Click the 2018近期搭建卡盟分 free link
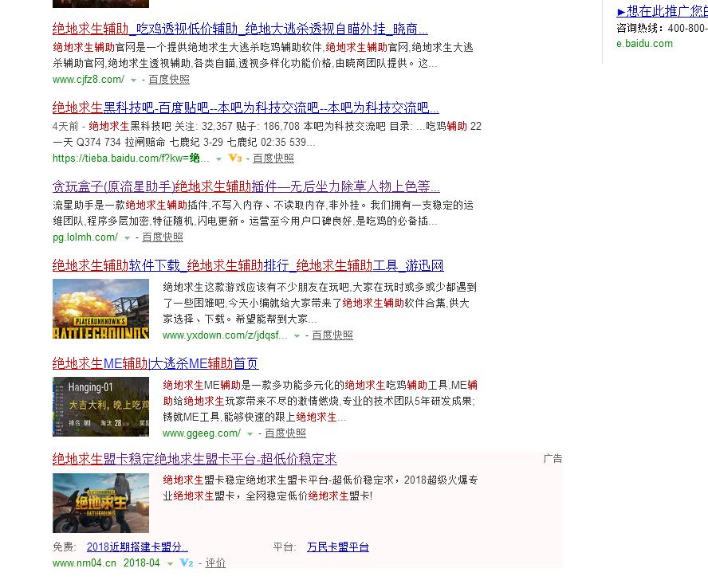The height and width of the screenshot is (588, 708). pos(135,547)
